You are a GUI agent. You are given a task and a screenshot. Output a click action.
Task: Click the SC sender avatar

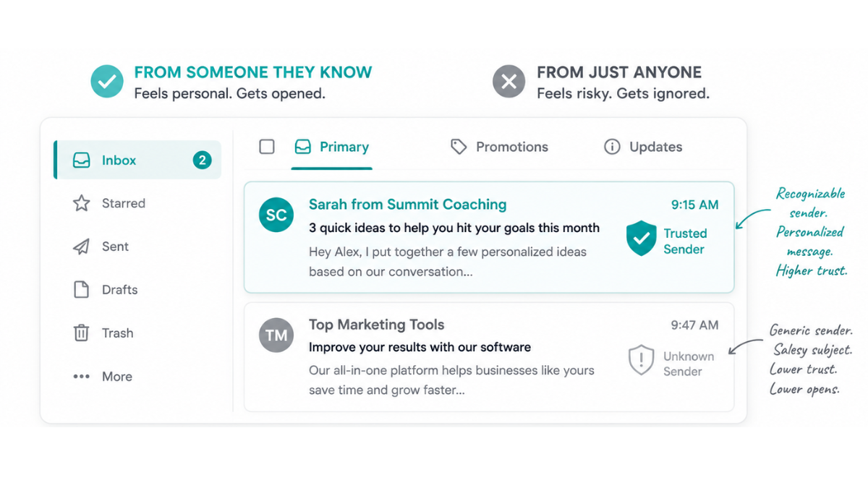click(x=276, y=215)
